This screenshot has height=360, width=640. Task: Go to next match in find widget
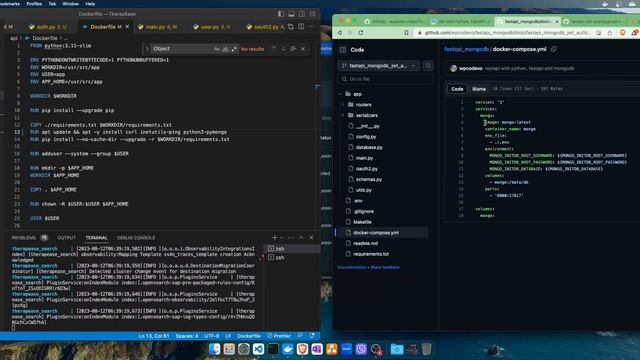pos(284,49)
